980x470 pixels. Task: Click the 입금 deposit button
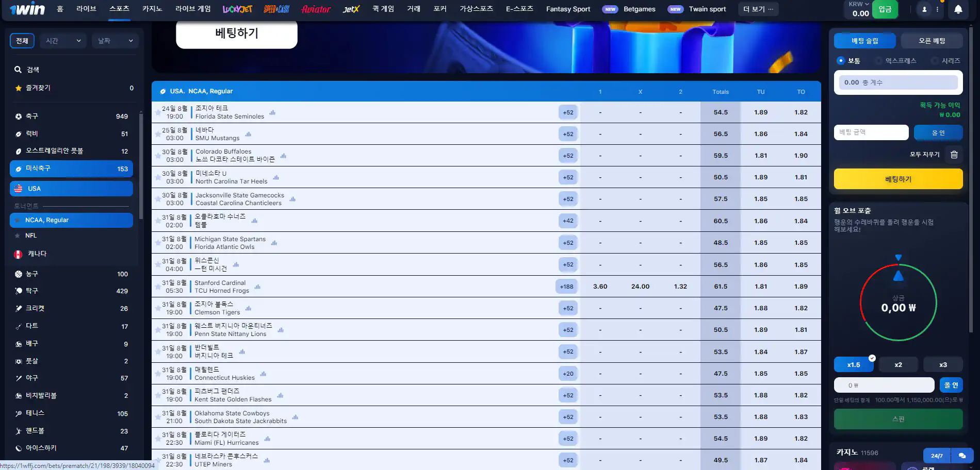[x=885, y=9]
